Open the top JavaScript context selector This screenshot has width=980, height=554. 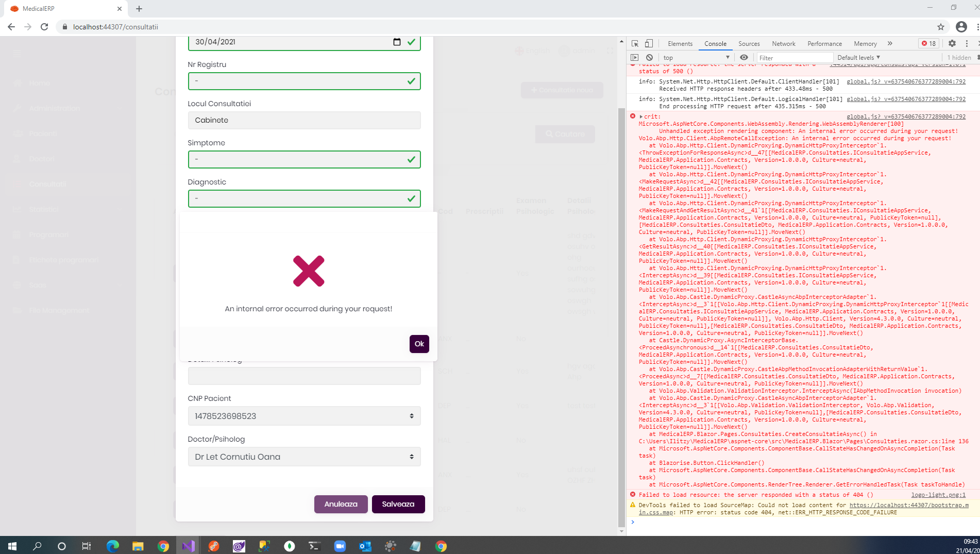(x=696, y=58)
